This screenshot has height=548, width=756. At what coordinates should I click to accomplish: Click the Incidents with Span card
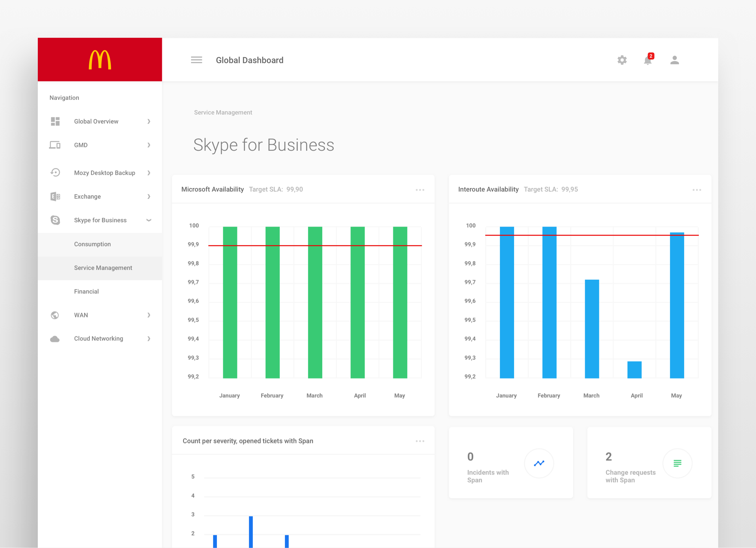click(511, 463)
